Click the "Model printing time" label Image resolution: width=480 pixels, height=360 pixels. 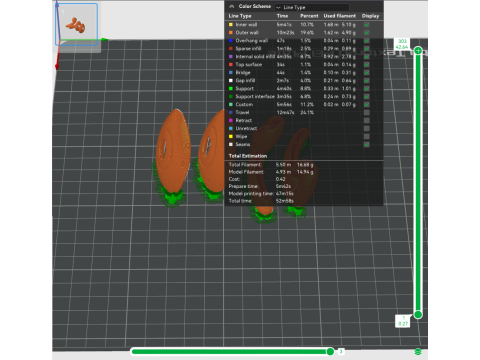click(251, 194)
